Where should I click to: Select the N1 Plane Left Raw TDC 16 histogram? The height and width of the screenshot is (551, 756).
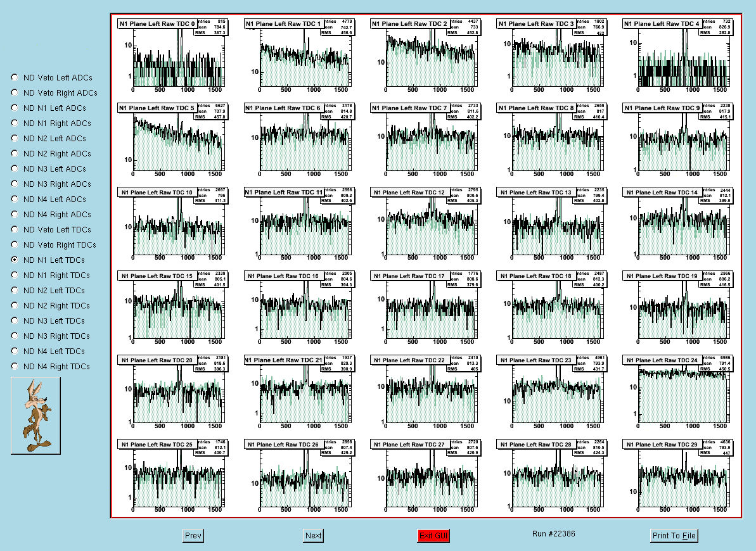pyautogui.click(x=298, y=308)
